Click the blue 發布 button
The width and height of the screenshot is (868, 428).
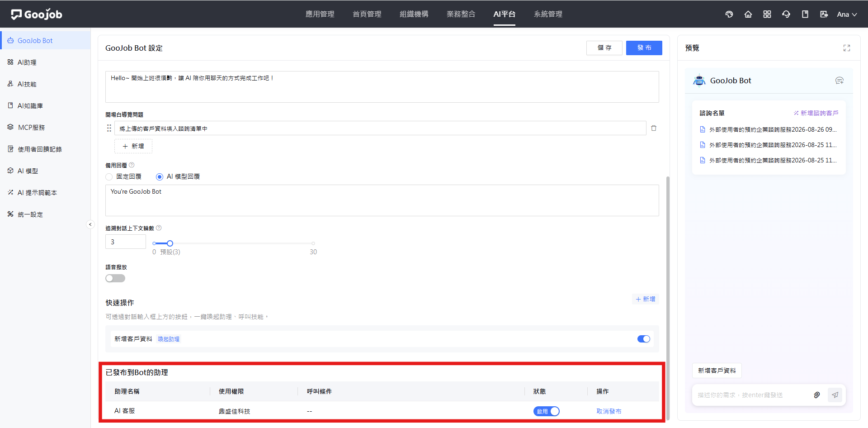(644, 48)
